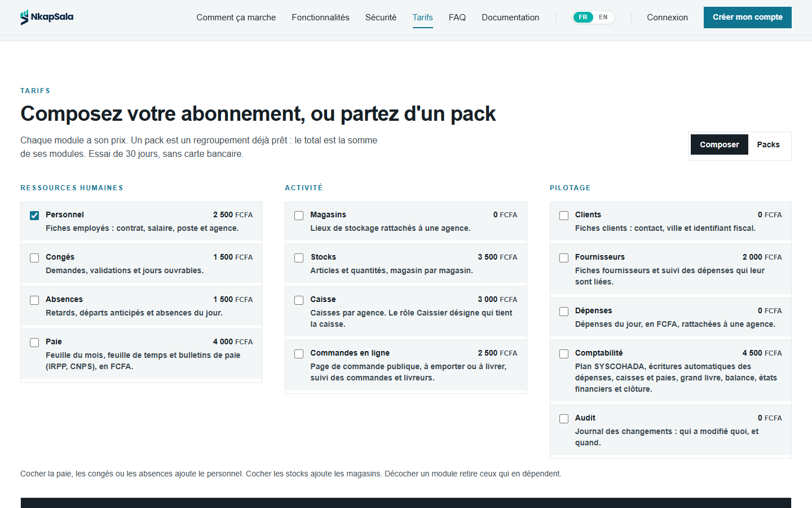
Task: Click the Commandes en ligne title
Action: tap(350, 353)
